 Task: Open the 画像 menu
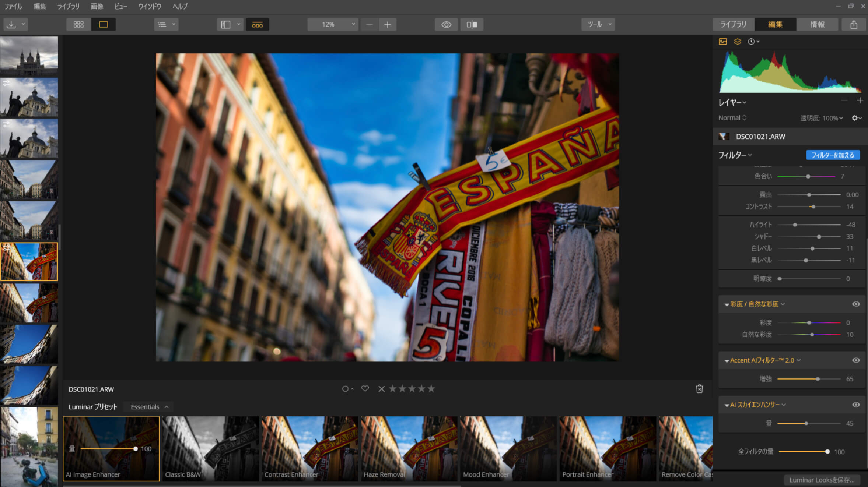[x=97, y=6]
